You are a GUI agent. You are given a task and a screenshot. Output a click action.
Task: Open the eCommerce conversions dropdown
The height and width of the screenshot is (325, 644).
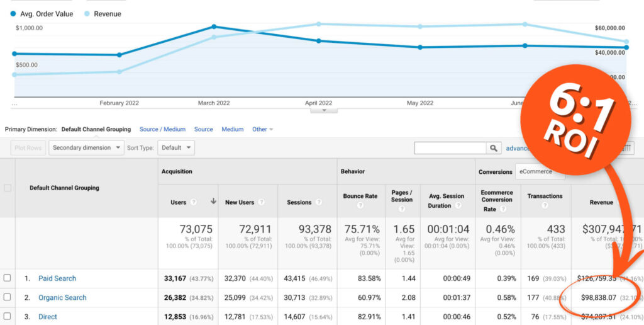tap(540, 171)
